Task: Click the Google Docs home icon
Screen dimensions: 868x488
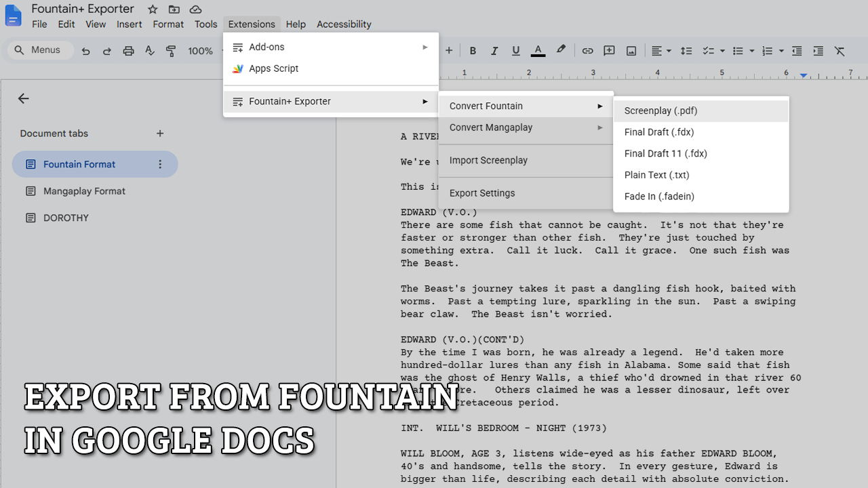Action: click(x=14, y=16)
